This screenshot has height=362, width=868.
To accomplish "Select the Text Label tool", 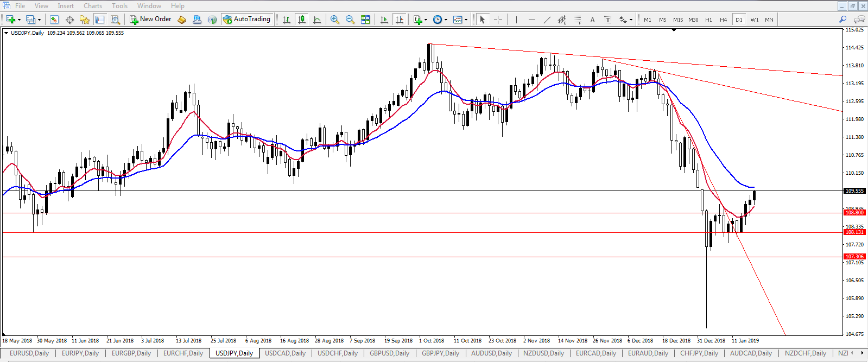I will tap(607, 20).
